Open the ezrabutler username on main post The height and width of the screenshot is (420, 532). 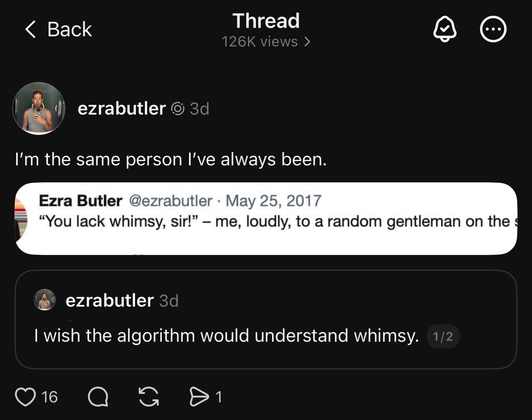121,109
